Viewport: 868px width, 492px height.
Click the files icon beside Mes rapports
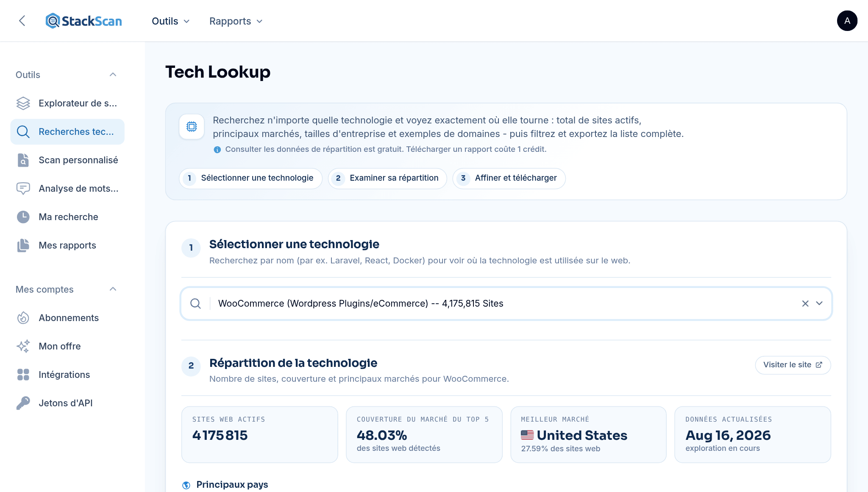[x=23, y=245]
